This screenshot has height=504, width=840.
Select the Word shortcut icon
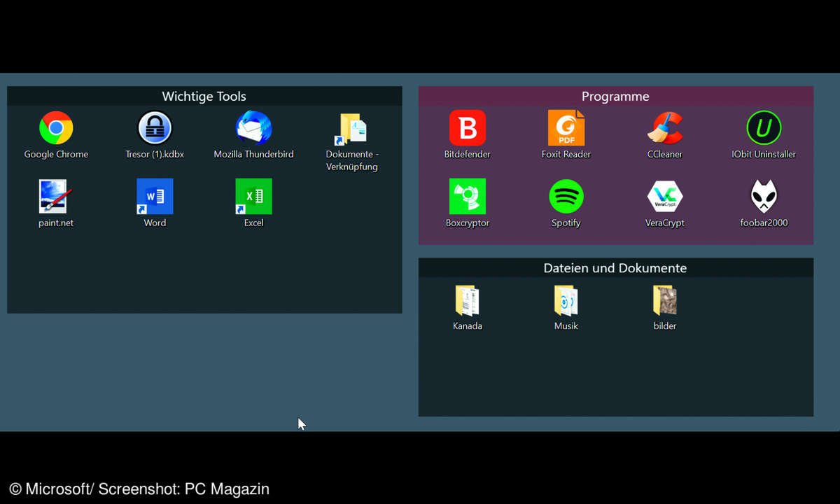155,197
